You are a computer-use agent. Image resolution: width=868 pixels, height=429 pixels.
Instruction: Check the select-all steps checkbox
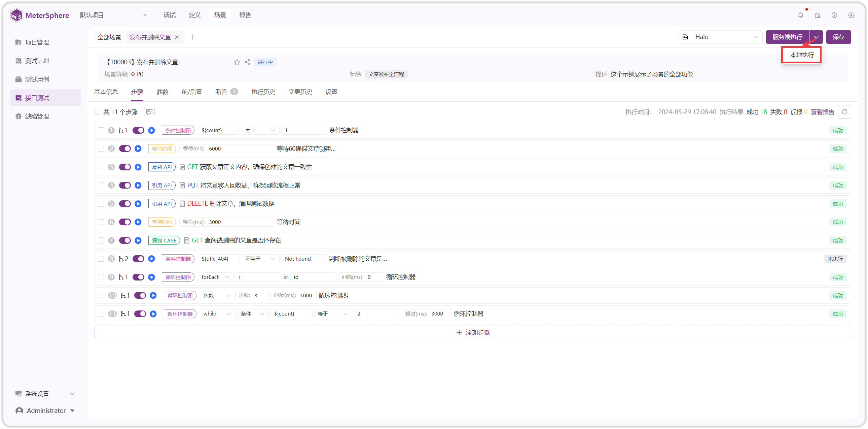coord(97,112)
